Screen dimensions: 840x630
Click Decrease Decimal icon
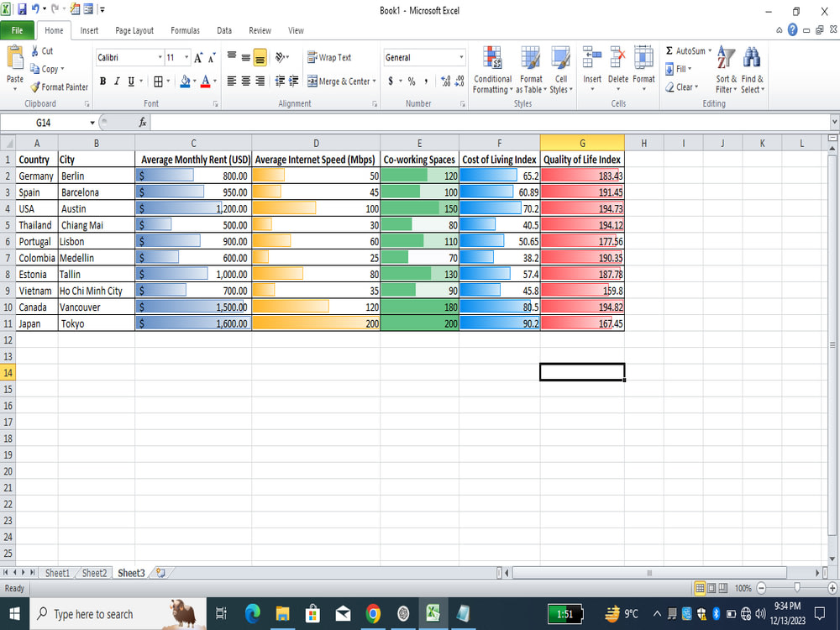point(459,81)
